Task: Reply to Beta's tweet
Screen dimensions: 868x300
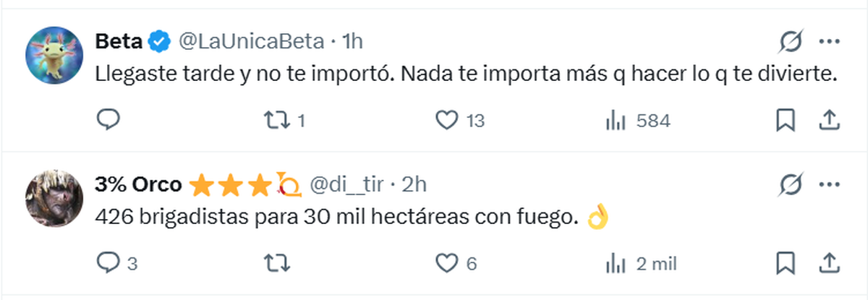Action: point(107,120)
